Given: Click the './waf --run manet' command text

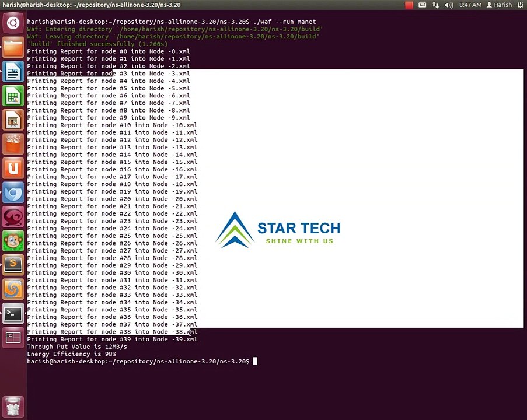Looking at the screenshot, I should [x=285, y=22].
